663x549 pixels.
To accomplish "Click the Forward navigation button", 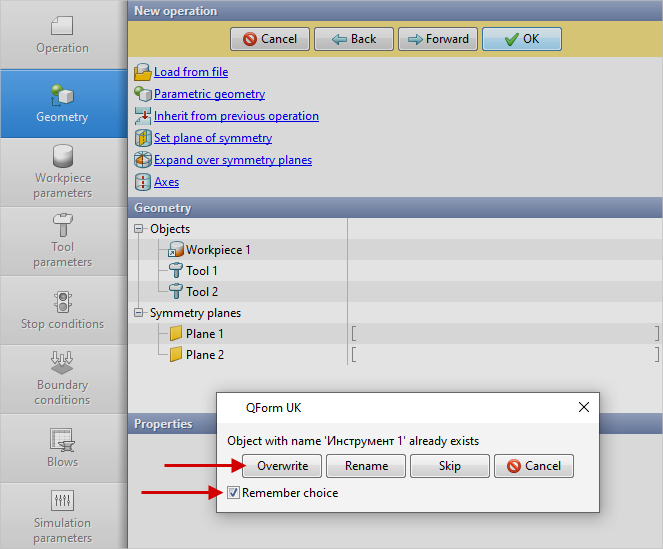I will [437, 39].
